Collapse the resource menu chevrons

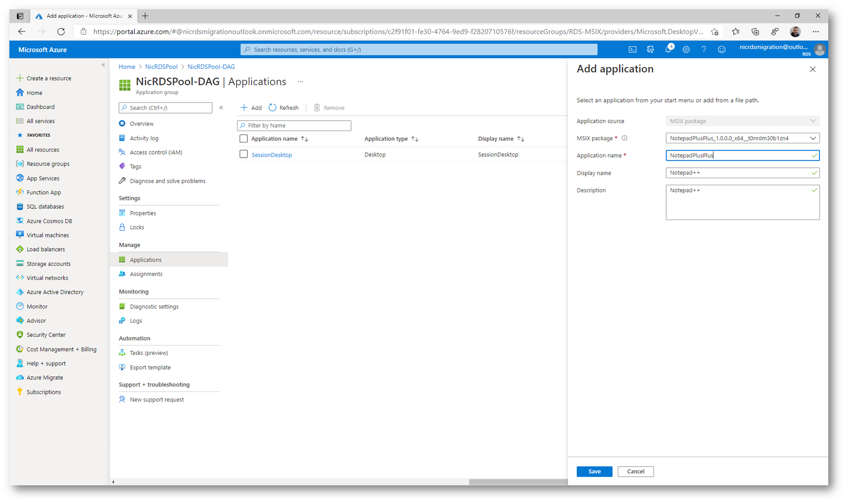coord(221,107)
